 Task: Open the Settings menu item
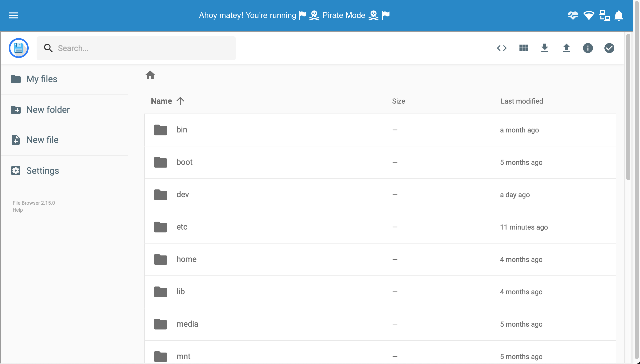[43, 170]
